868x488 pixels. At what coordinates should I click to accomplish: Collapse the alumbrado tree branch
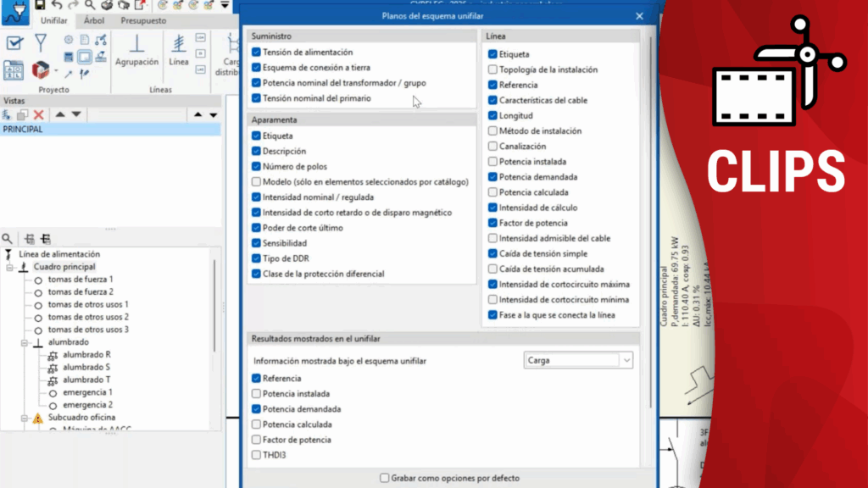click(24, 342)
